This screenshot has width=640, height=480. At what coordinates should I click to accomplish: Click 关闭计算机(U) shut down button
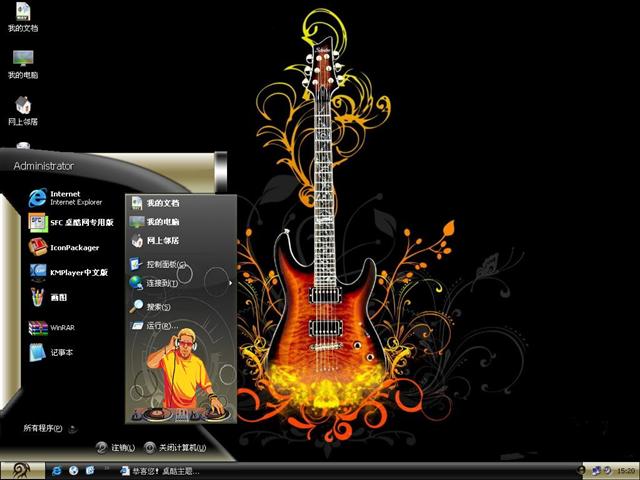(x=175, y=448)
